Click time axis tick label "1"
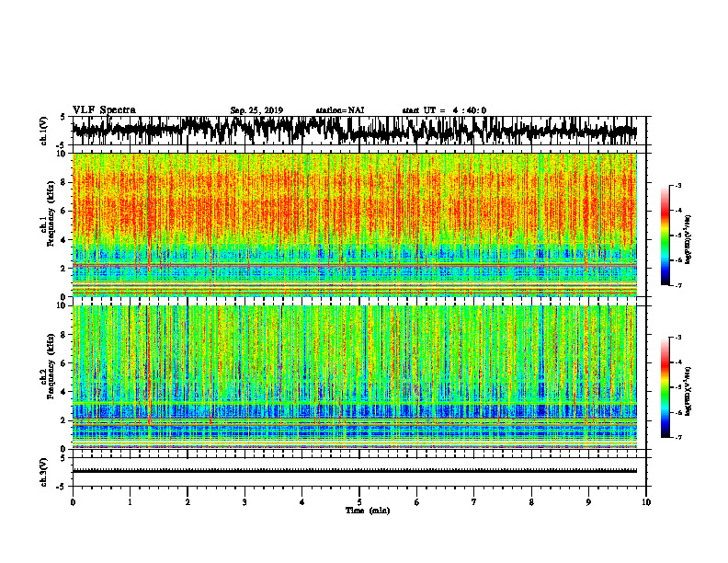728x563 pixels. tap(130, 502)
